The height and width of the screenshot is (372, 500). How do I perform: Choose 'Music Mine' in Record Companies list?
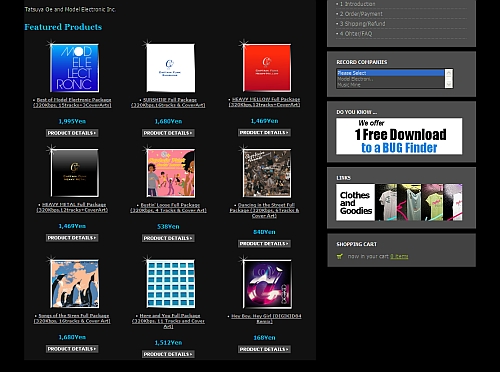pos(390,85)
